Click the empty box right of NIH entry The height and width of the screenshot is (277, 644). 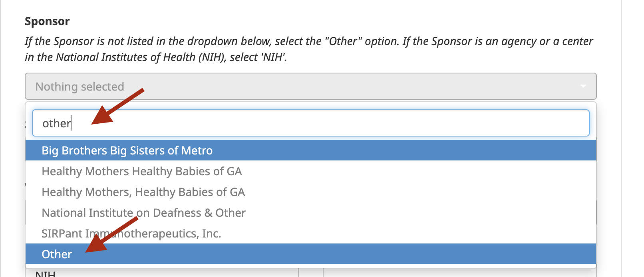(x=459, y=273)
